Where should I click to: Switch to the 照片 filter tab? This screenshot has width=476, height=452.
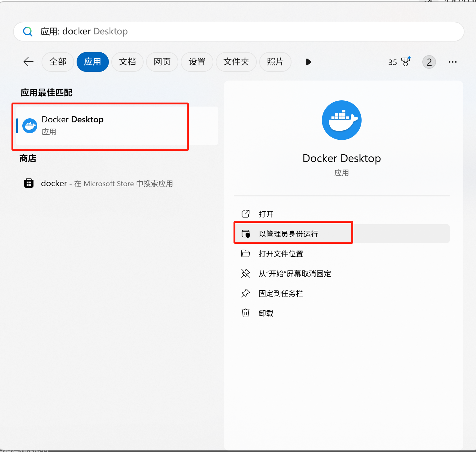[x=275, y=62]
